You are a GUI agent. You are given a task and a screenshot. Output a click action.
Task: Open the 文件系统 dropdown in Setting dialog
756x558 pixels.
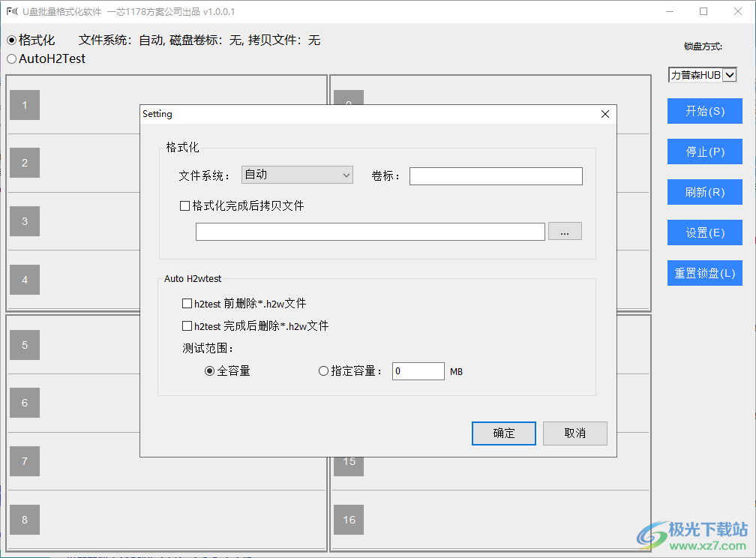(296, 175)
